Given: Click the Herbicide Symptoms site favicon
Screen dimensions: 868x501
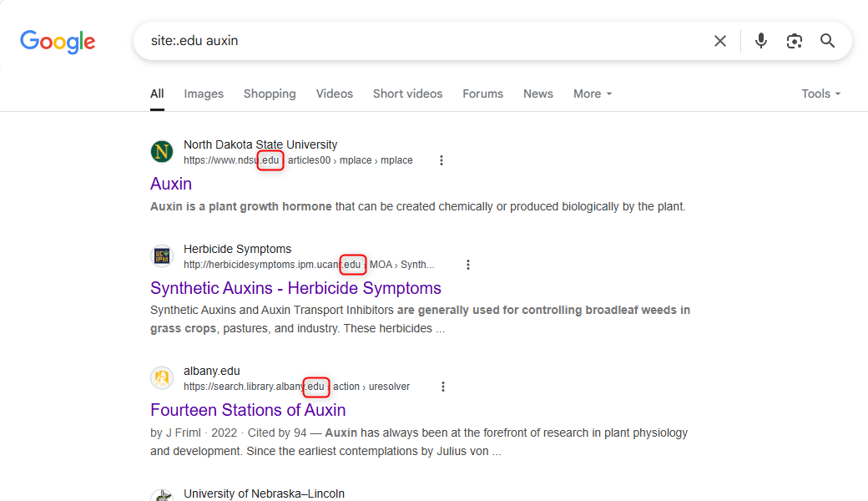Looking at the screenshot, I should 161,256.
